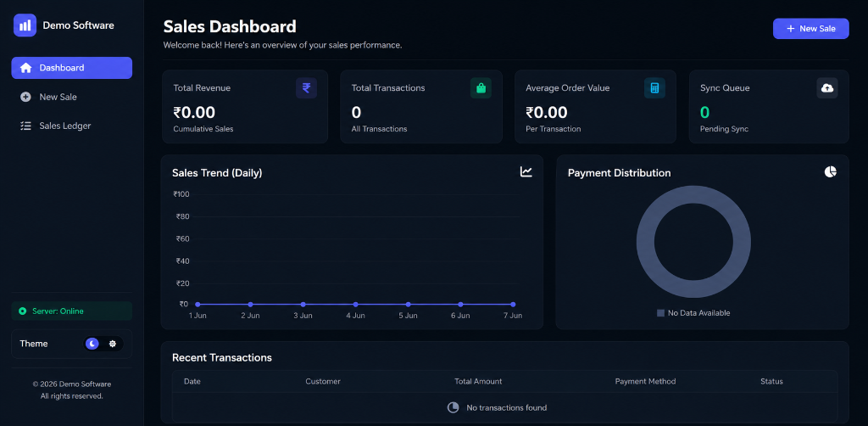Click the Recent Transactions heading
The width and height of the screenshot is (868, 426).
pos(222,357)
